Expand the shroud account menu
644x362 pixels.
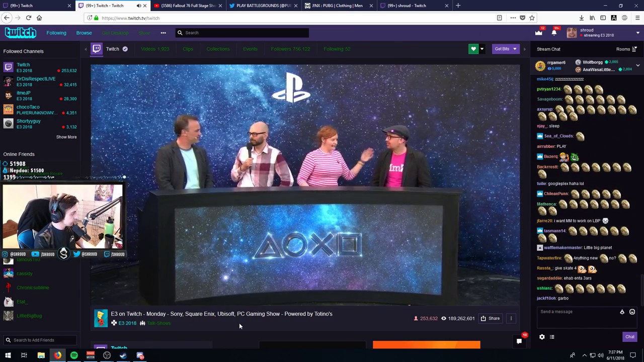coord(637,33)
